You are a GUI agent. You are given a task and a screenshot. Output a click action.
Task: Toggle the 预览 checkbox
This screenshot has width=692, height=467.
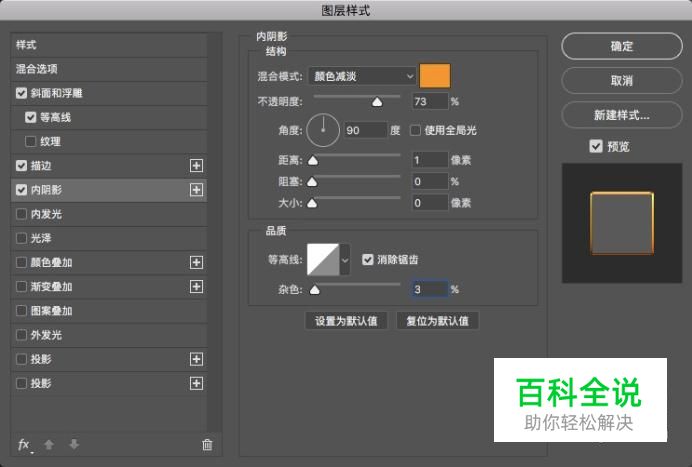[596, 146]
